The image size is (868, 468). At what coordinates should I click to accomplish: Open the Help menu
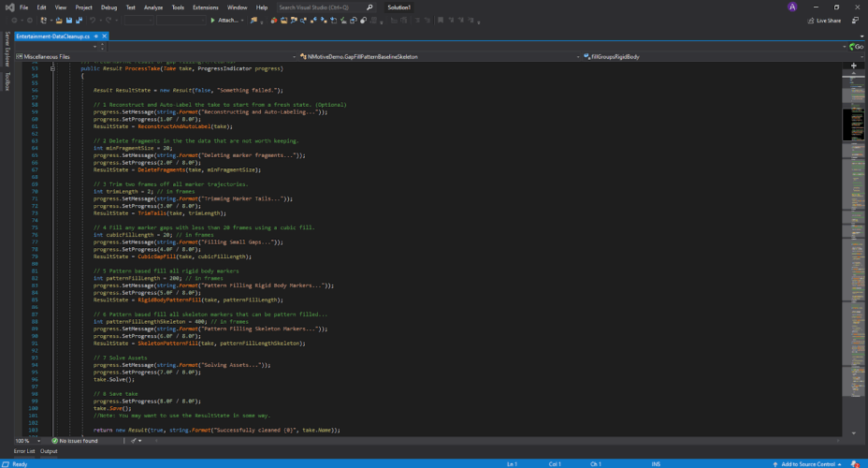click(x=262, y=7)
